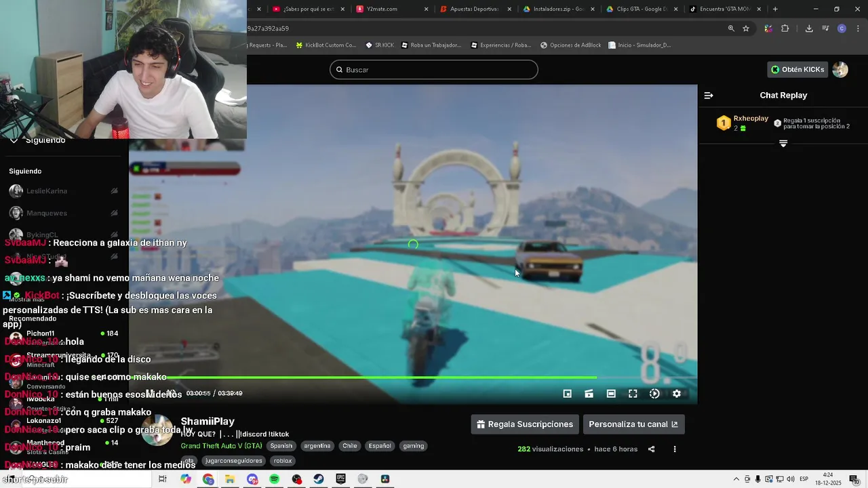Image resolution: width=868 pixels, height=488 pixels.
Task: Select the Español tag
Action: pos(380,446)
